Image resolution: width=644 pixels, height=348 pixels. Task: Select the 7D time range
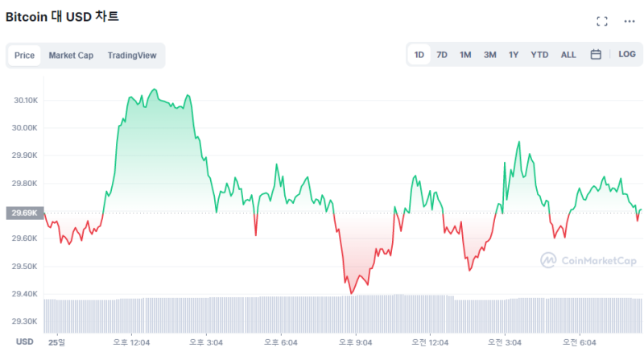[442, 55]
